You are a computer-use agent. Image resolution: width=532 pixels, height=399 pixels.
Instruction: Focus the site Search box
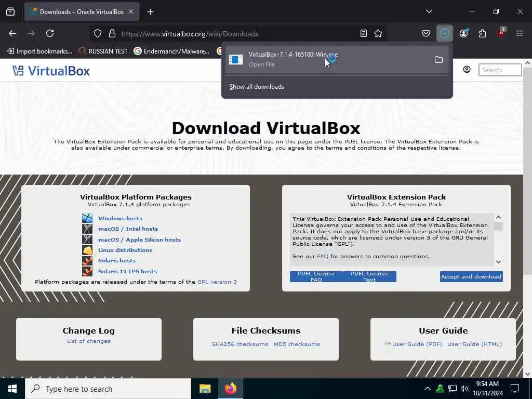[500, 70]
